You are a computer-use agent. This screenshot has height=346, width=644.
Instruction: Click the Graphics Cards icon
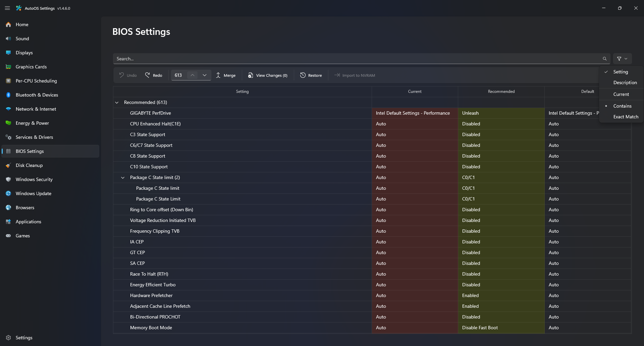click(x=8, y=67)
